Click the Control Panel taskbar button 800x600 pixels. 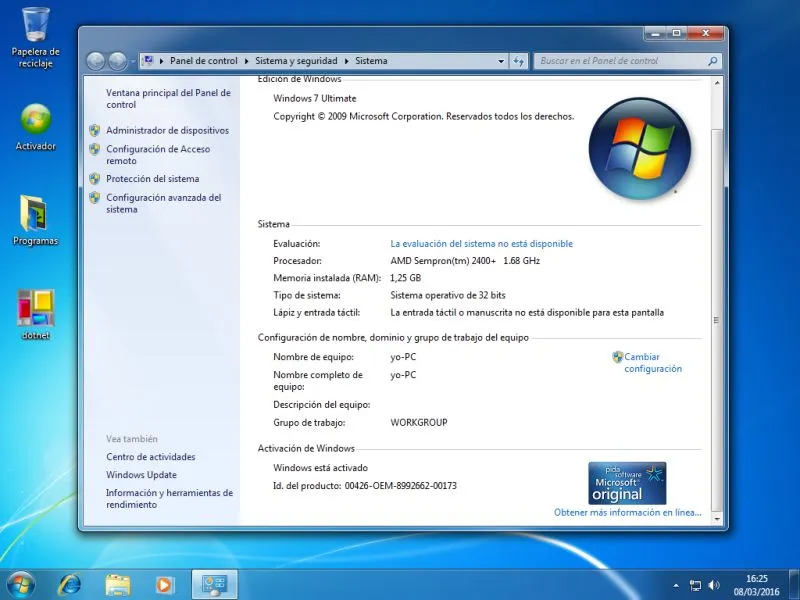click(x=214, y=585)
